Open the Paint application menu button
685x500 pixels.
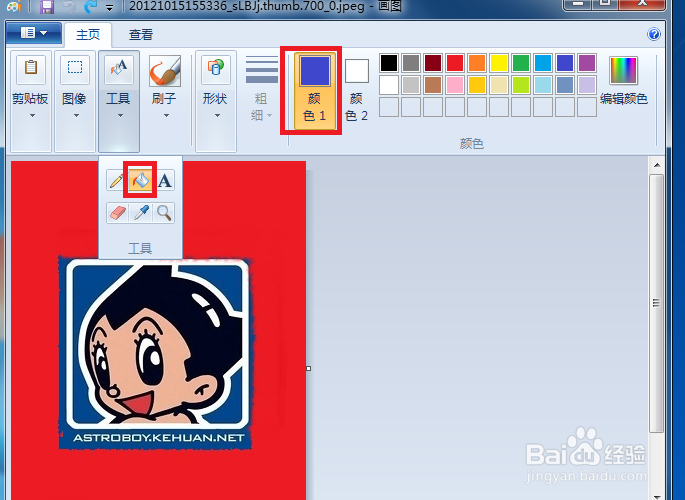tap(34, 33)
